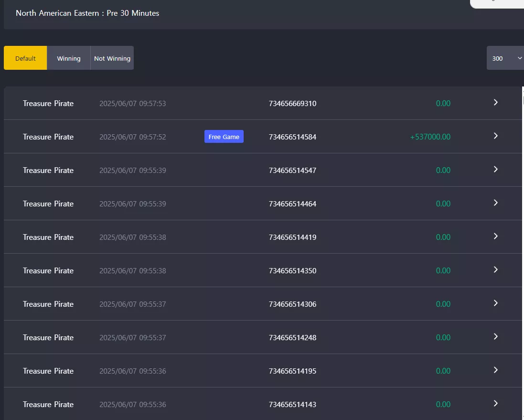Click transaction ID 734656514143
The width and height of the screenshot is (524, 420).
coord(292,404)
